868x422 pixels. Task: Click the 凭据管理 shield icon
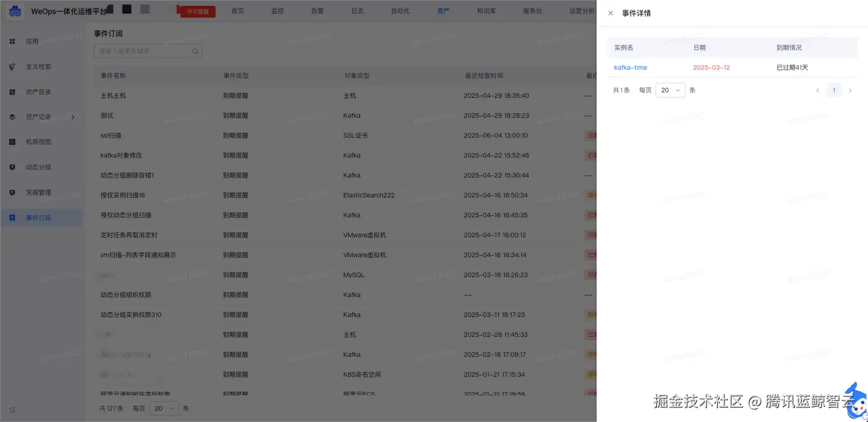[12, 193]
